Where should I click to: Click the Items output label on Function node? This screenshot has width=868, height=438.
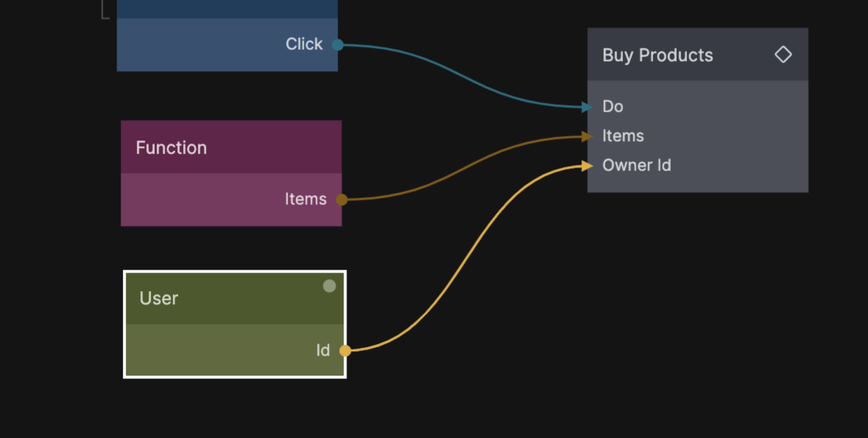(x=305, y=199)
